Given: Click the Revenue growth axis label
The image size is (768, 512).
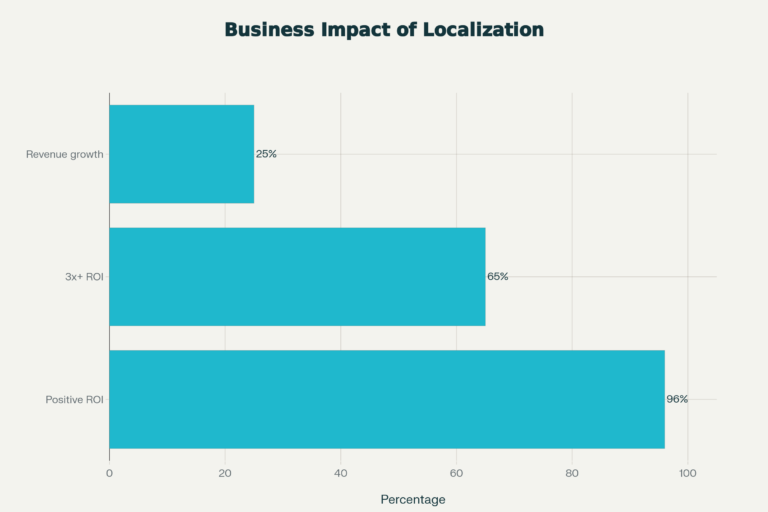Looking at the screenshot, I should click(65, 154).
